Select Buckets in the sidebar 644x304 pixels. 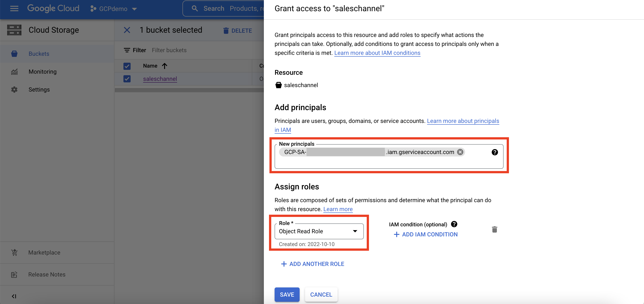(39, 54)
